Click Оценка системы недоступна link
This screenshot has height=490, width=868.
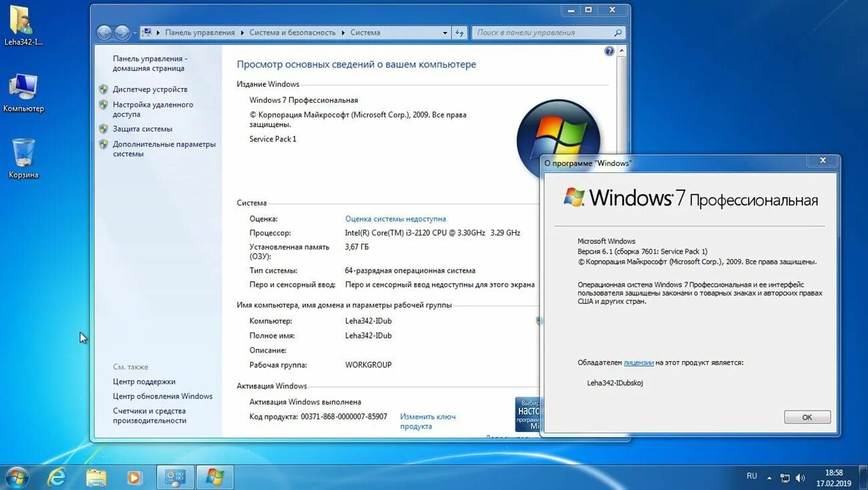point(395,219)
